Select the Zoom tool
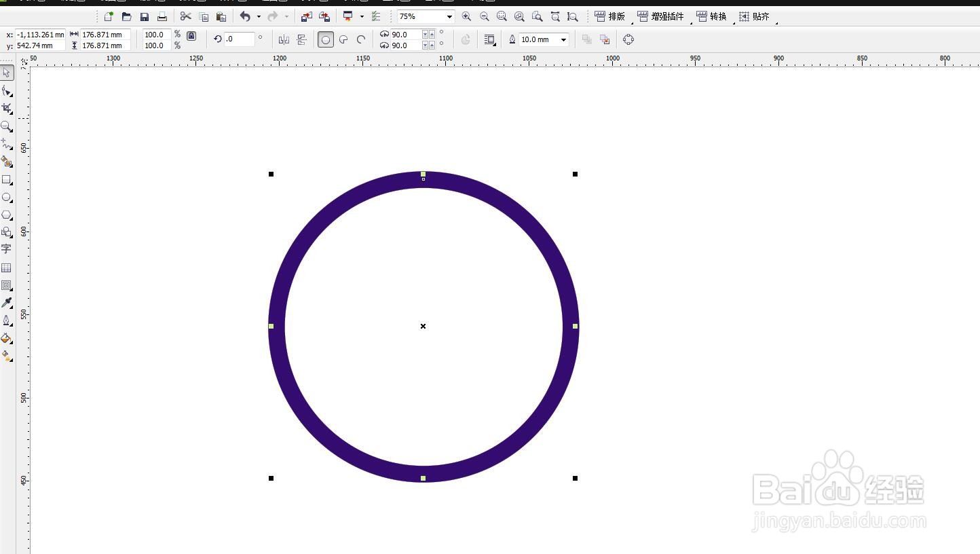This screenshot has width=980, height=554. point(7,126)
